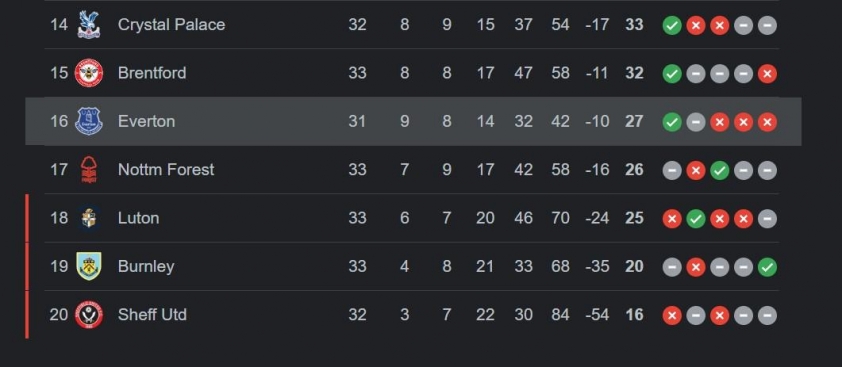The width and height of the screenshot is (842, 367).
Task: Click the Crystal Palace club crest
Action: pyautogui.click(x=89, y=25)
